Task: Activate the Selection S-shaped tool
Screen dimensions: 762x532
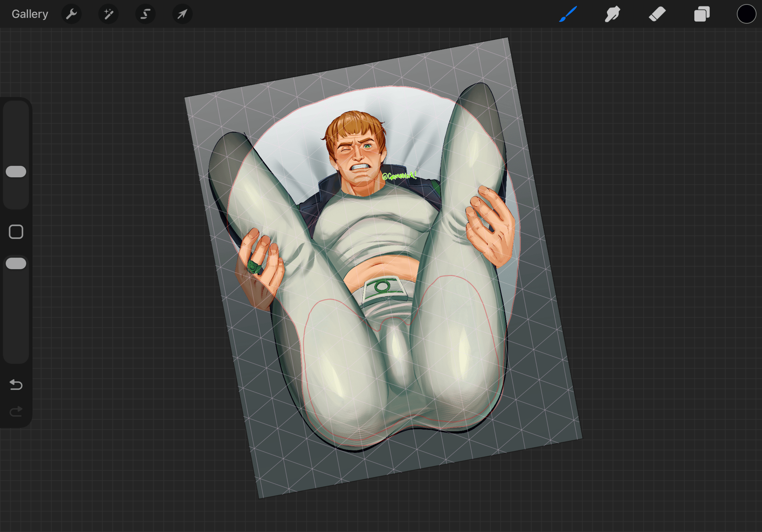Action: 145,14
